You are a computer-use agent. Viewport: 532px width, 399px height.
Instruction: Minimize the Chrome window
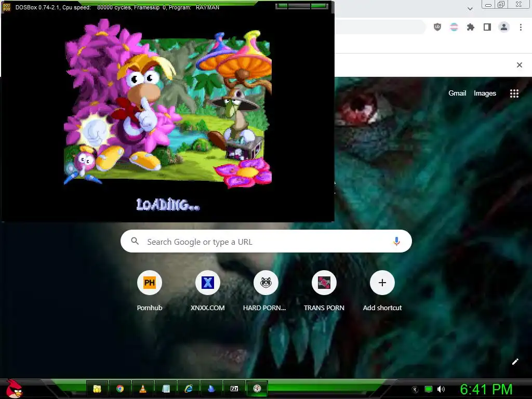point(488,4)
